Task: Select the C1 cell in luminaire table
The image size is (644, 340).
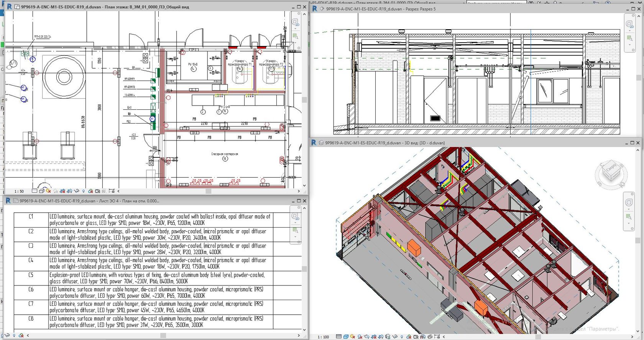Action: 31,220
